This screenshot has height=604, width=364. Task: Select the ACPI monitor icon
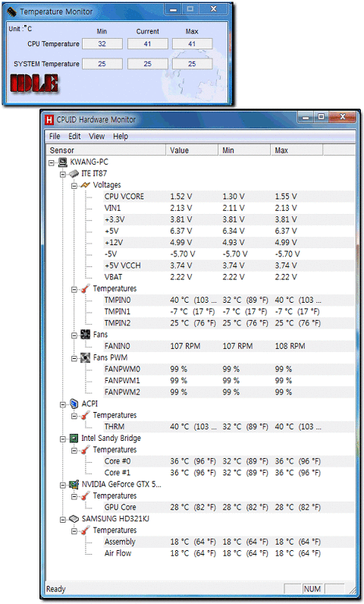click(74, 404)
